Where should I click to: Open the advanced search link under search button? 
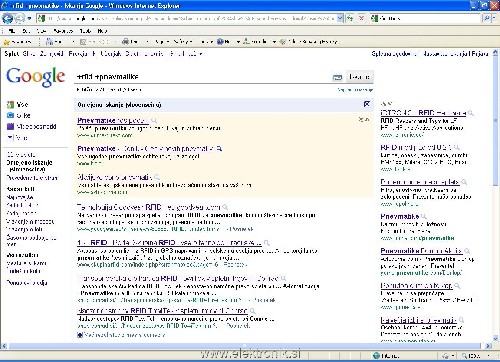click(355, 90)
